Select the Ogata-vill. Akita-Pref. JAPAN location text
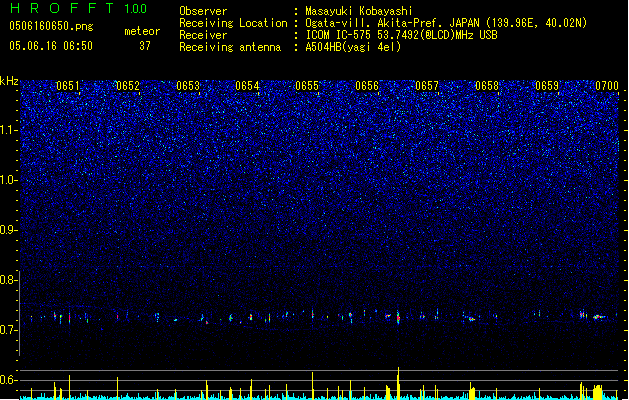The width and height of the screenshot is (629, 400). (446, 23)
